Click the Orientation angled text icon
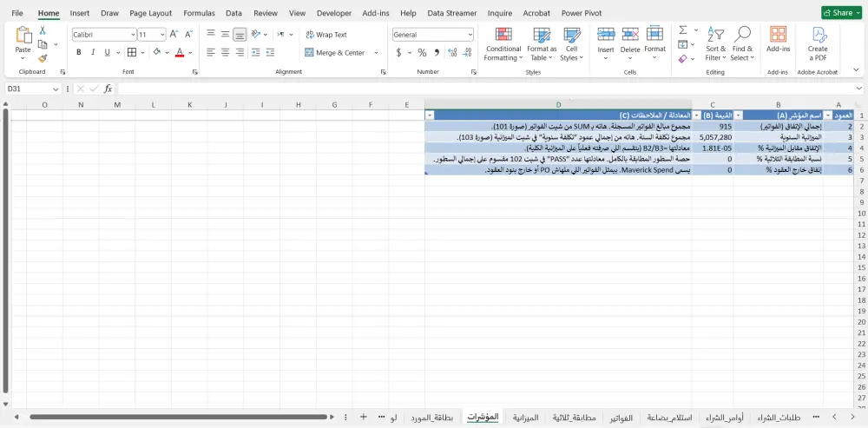This screenshot has width=868, height=428. 255,35
